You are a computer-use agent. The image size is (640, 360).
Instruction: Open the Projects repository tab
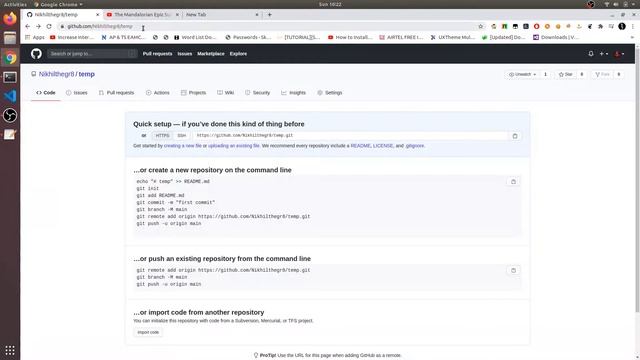(x=193, y=93)
